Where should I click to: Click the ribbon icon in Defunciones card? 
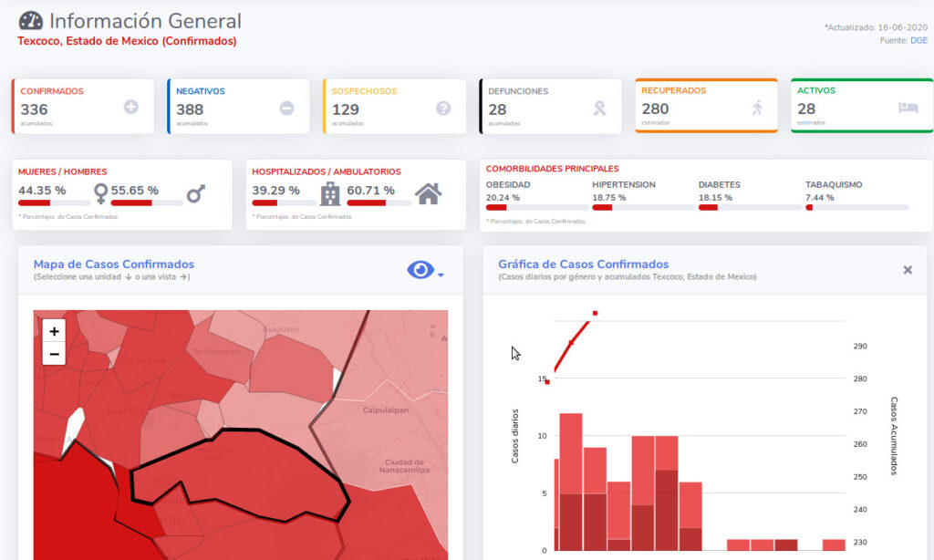pyautogui.click(x=599, y=108)
